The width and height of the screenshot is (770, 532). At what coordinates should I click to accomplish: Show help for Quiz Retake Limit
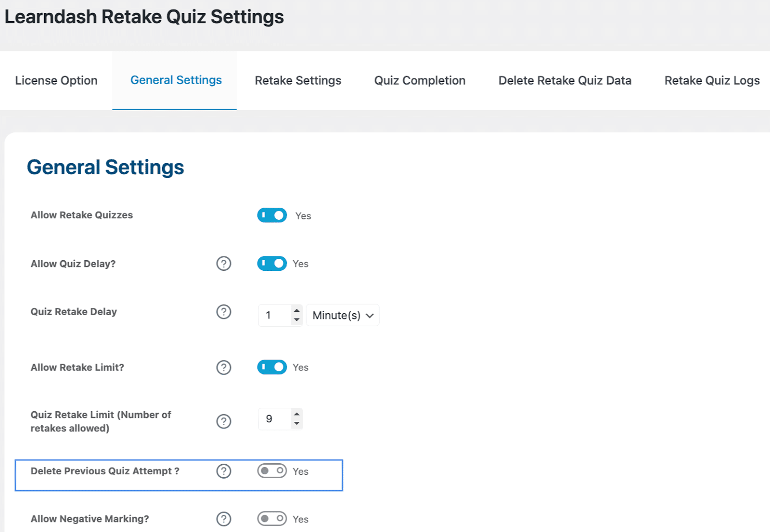pyautogui.click(x=224, y=421)
